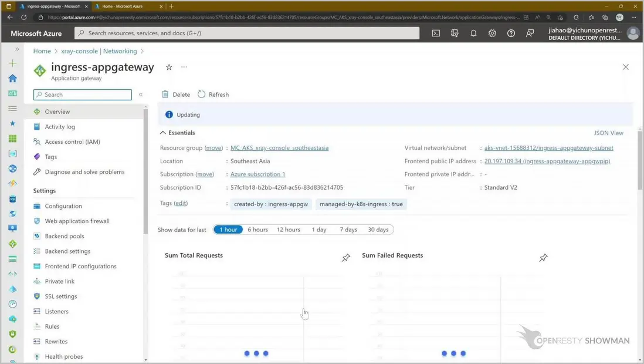The height and width of the screenshot is (364, 644).
Task: Open the Overview menu item
Action: pyautogui.click(x=84, y=112)
